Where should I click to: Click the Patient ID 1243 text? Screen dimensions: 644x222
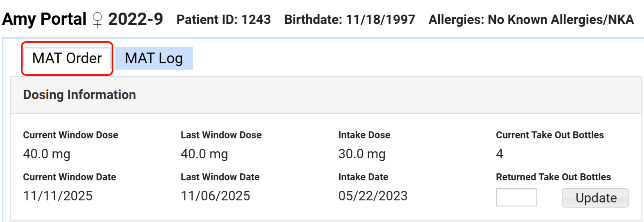click(223, 20)
